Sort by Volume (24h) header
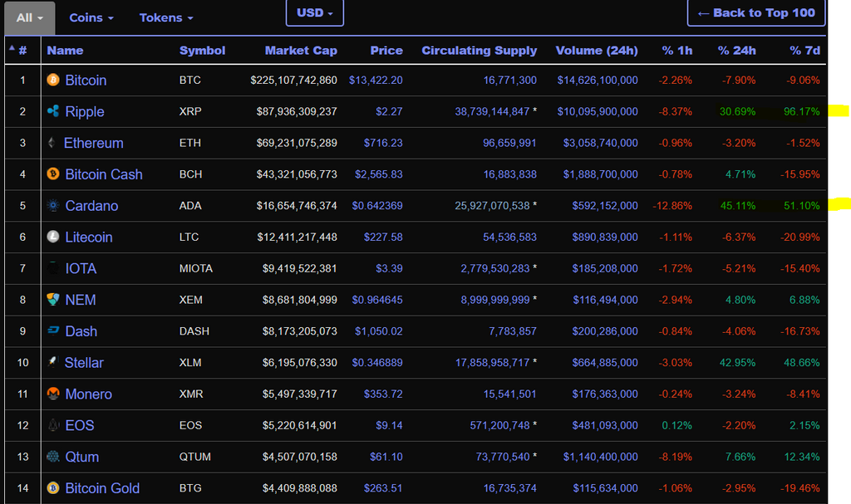Image resolution: width=851 pixels, height=504 pixels. (597, 51)
